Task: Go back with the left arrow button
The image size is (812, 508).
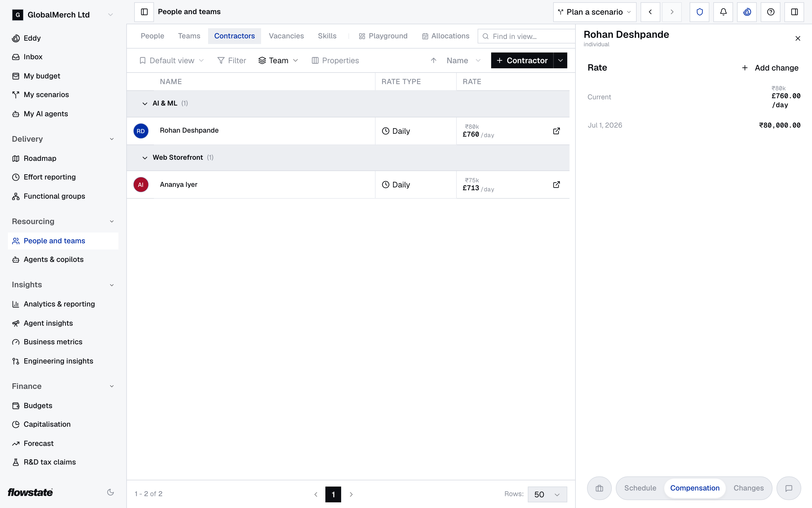Action: (x=650, y=12)
